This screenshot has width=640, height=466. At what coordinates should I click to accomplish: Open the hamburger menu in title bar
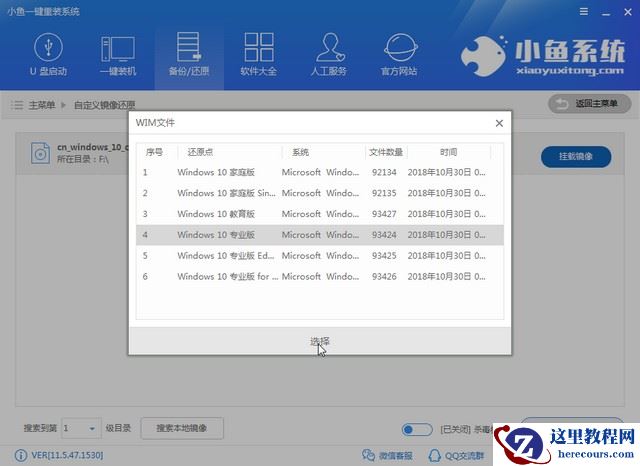point(584,12)
